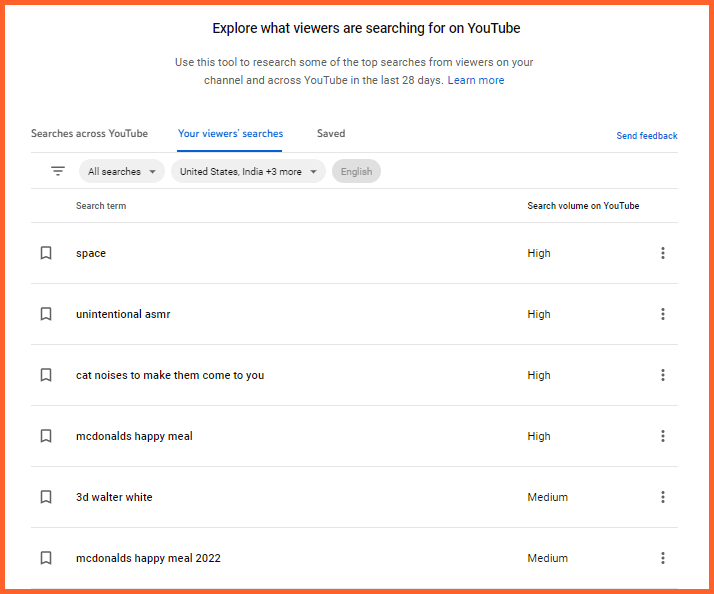Switch to 'Searches across YouTube' tab
Screen dimensions: 714x594
coord(89,134)
